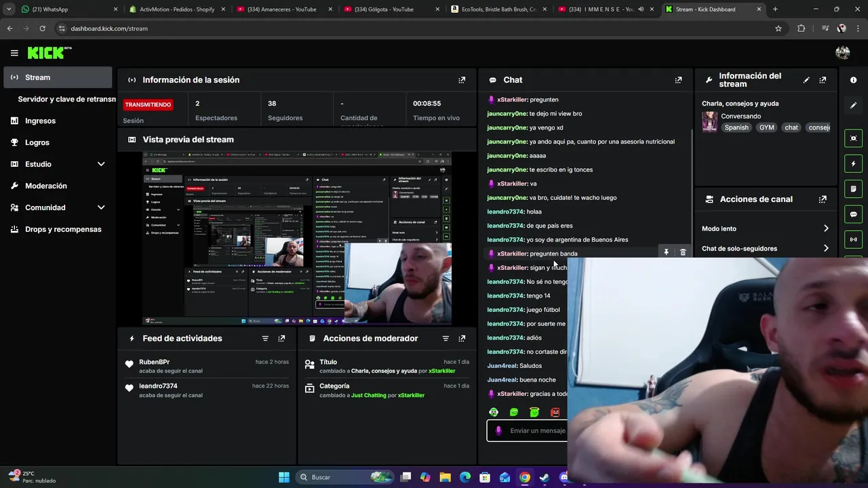Switch to the Gólgota YouTube tab
Viewport: 868px width, 488px height.
(x=392, y=9)
